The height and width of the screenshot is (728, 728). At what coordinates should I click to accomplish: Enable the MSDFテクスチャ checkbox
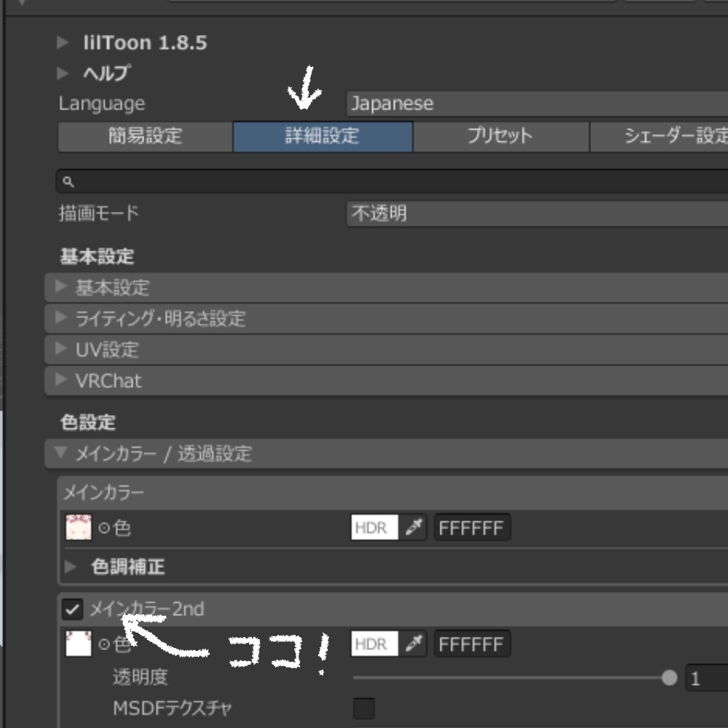tap(364, 707)
